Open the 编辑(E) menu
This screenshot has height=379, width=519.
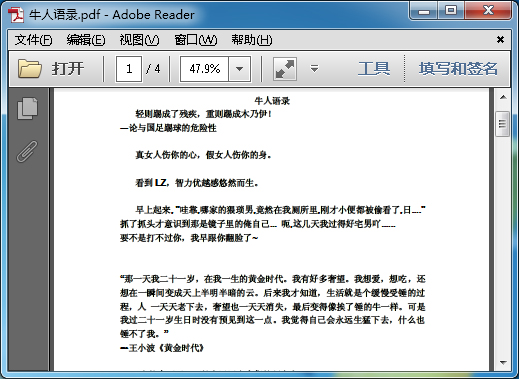coord(86,40)
